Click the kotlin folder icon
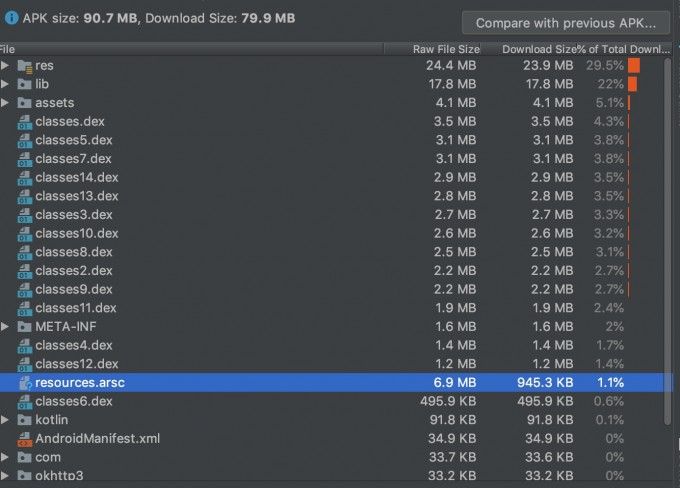 pyautogui.click(x=25, y=420)
